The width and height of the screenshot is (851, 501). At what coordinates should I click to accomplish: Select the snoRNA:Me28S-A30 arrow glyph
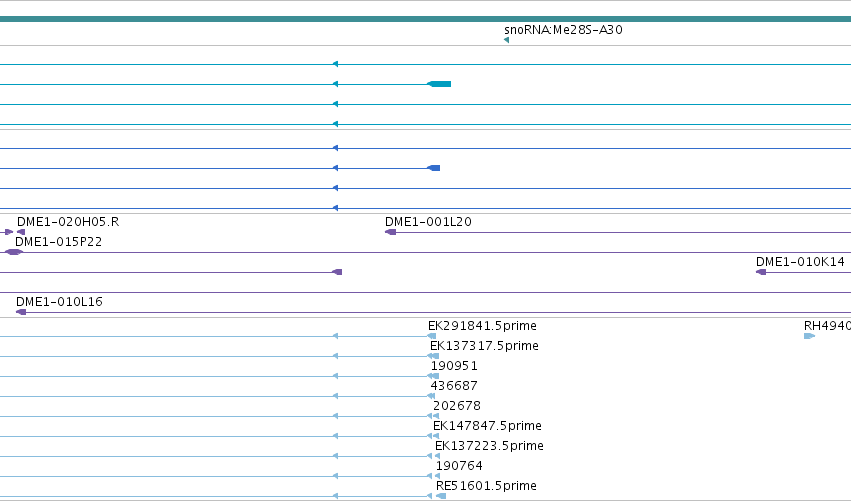[506, 40]
